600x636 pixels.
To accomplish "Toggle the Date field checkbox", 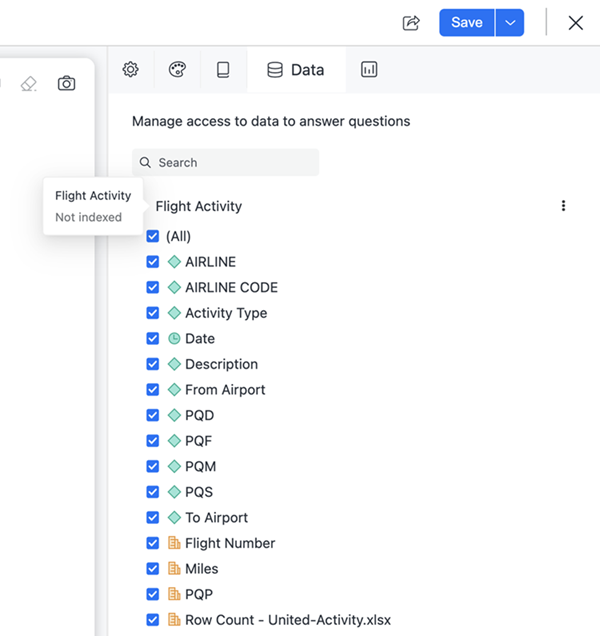I will 153,339.
